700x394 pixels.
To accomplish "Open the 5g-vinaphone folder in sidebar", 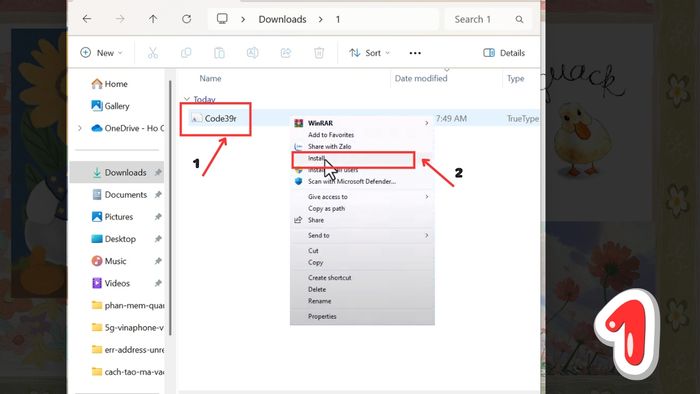I will (128, 328).
